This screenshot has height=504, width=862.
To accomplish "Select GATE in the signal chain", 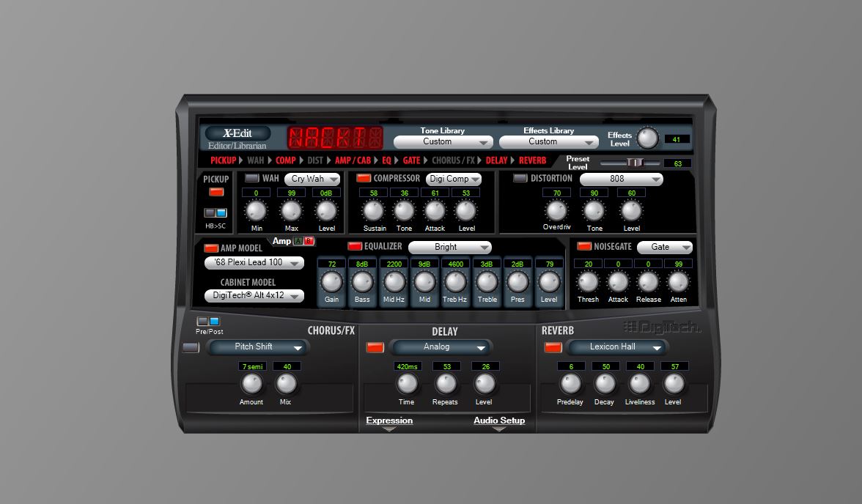I will point(411,160).
